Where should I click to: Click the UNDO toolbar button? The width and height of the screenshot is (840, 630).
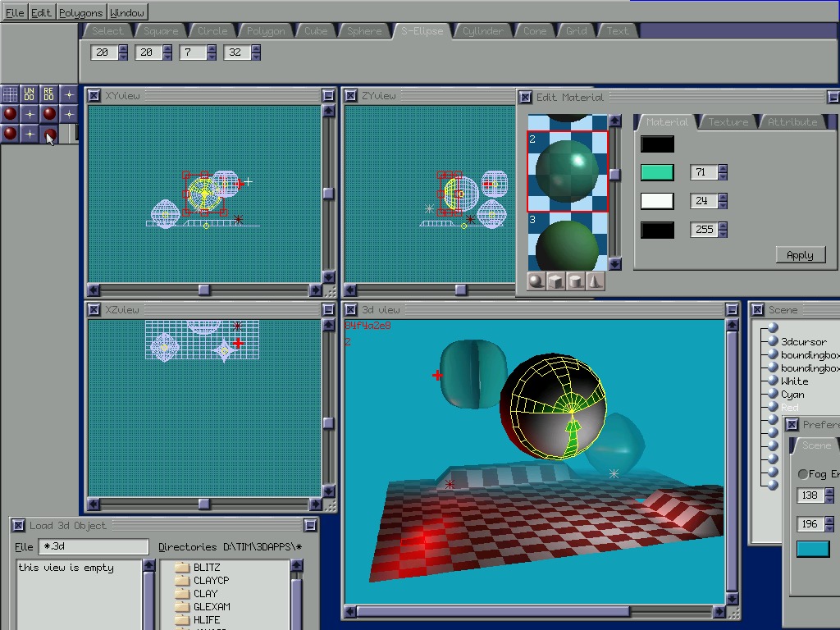click(30, 94)
